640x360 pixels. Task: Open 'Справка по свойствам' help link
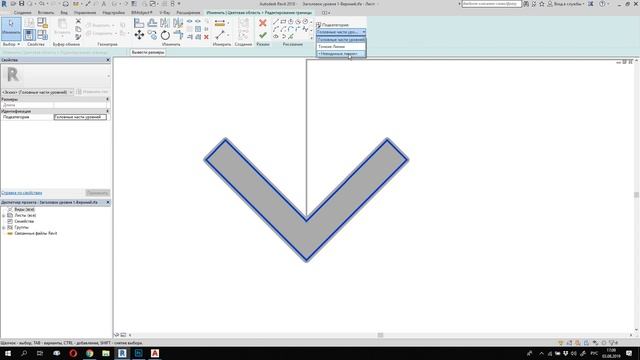[x=22, y=193]
